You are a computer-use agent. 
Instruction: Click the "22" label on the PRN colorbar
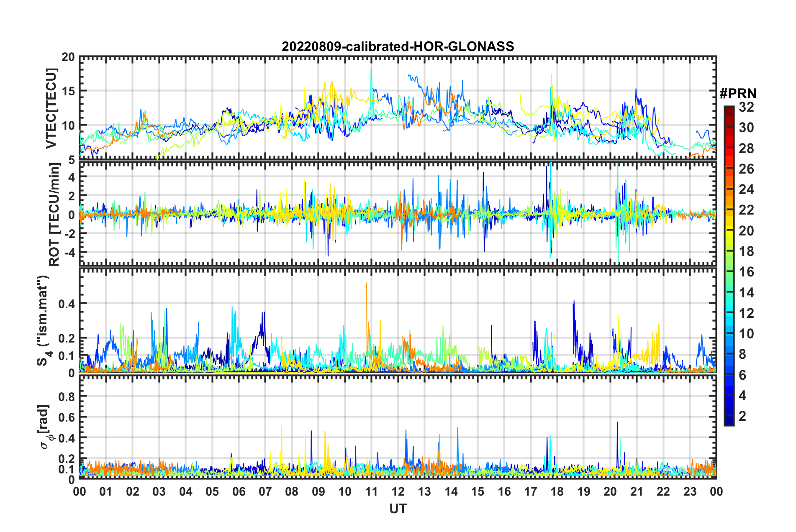747,210
